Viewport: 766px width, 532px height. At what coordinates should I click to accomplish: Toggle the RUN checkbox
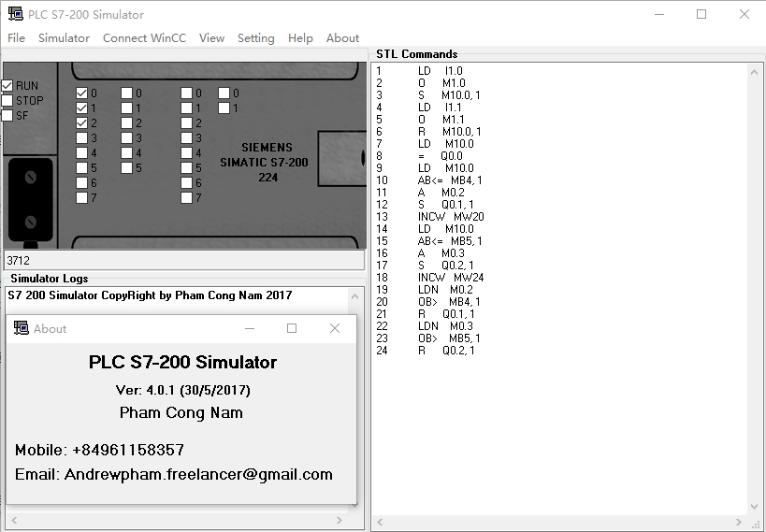point(7,85)
